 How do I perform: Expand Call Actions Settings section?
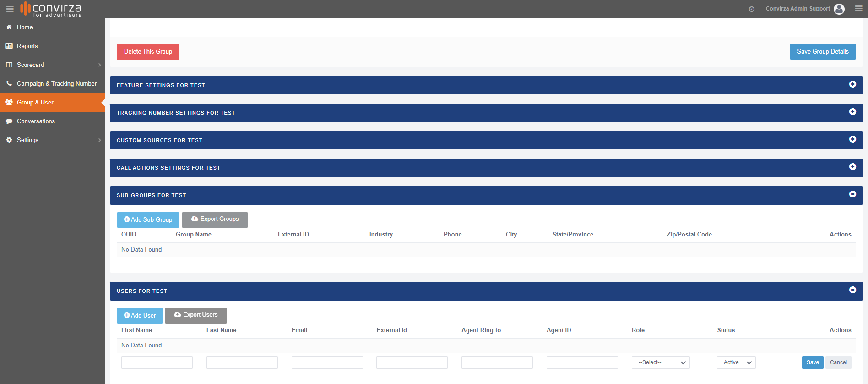tap(852, 167)
